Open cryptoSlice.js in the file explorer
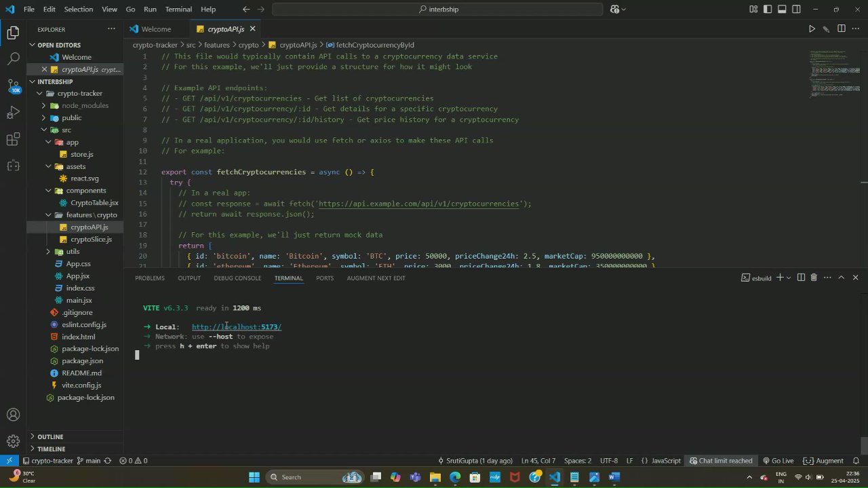The height and width of the screenshot is (488, 868). [x=91, y=240]
